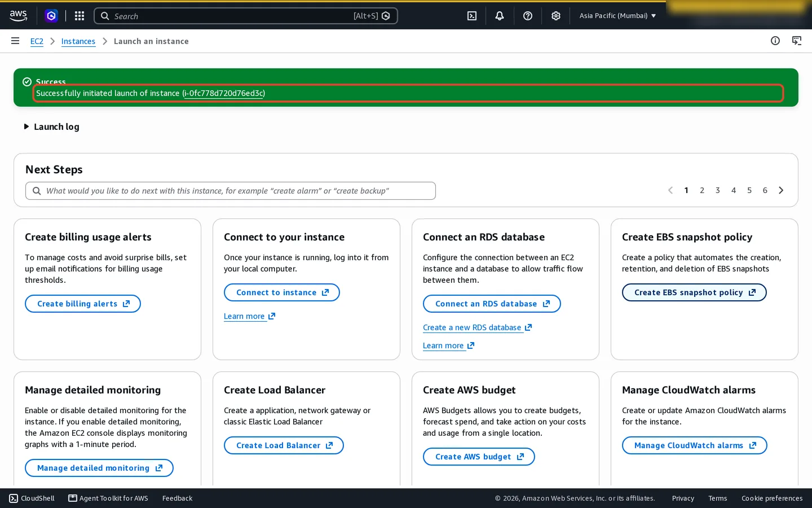Open the Asia Pacific (Mumbai) region dropdown
812x508 pixels.
618,16
